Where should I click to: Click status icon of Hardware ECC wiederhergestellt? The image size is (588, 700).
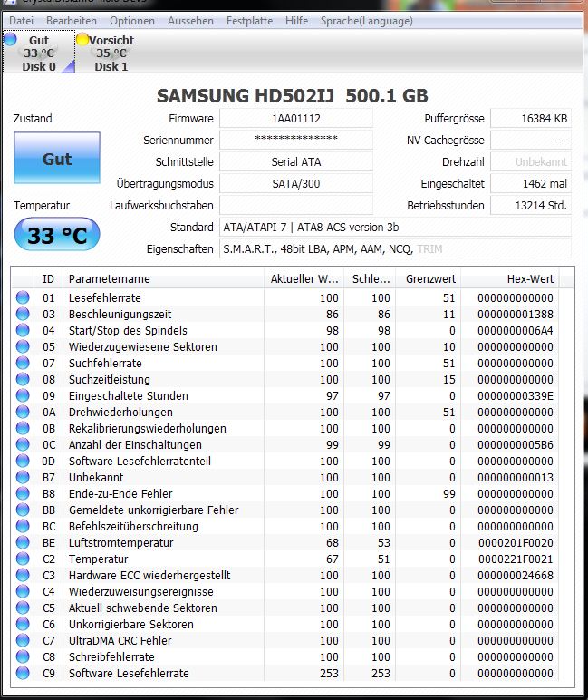pyautogui.click(x=23, y=575)
